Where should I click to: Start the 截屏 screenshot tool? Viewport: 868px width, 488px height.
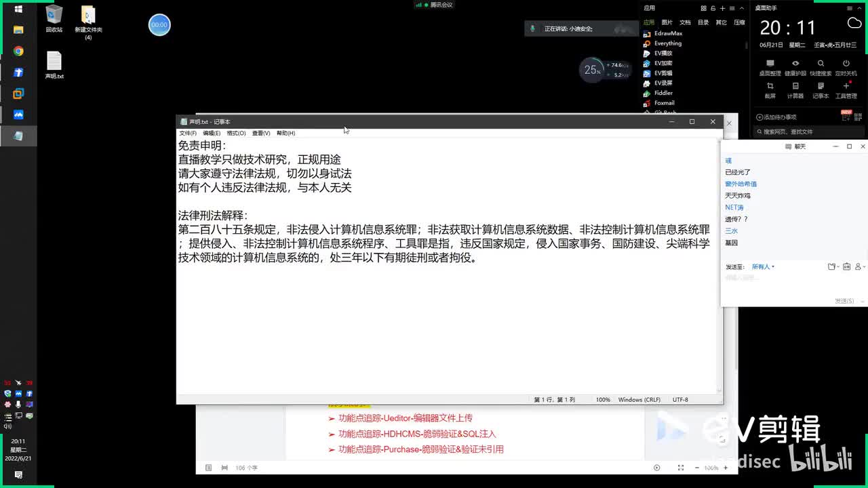pos(770,90)
